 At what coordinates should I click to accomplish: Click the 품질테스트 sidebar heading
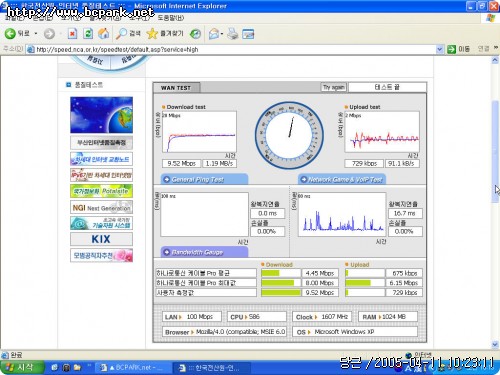point(89,85)
